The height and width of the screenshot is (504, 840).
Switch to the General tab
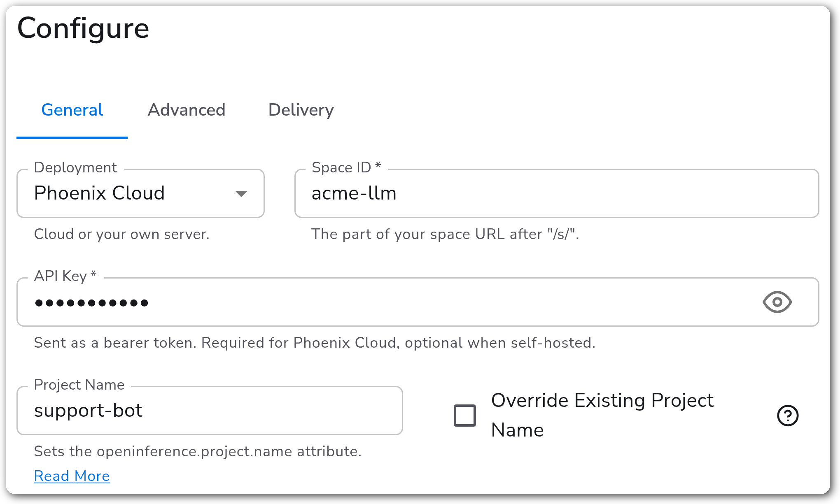tap(72, 110)
